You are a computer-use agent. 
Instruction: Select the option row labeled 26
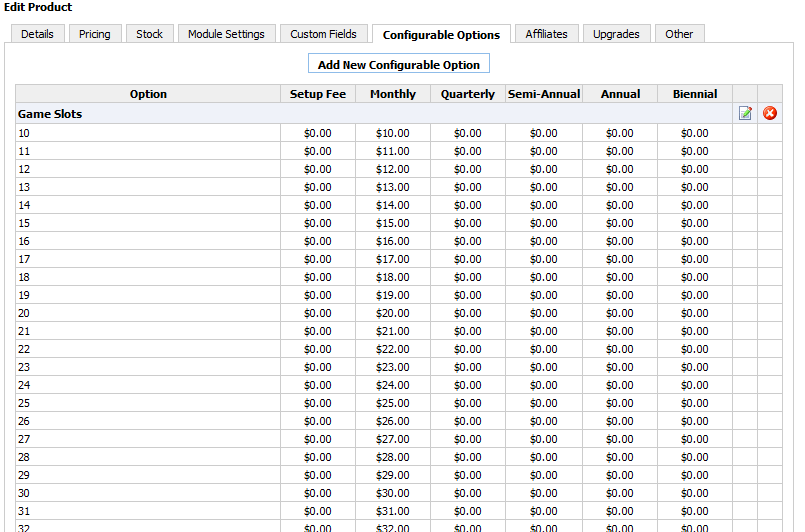tap(399, 421)
